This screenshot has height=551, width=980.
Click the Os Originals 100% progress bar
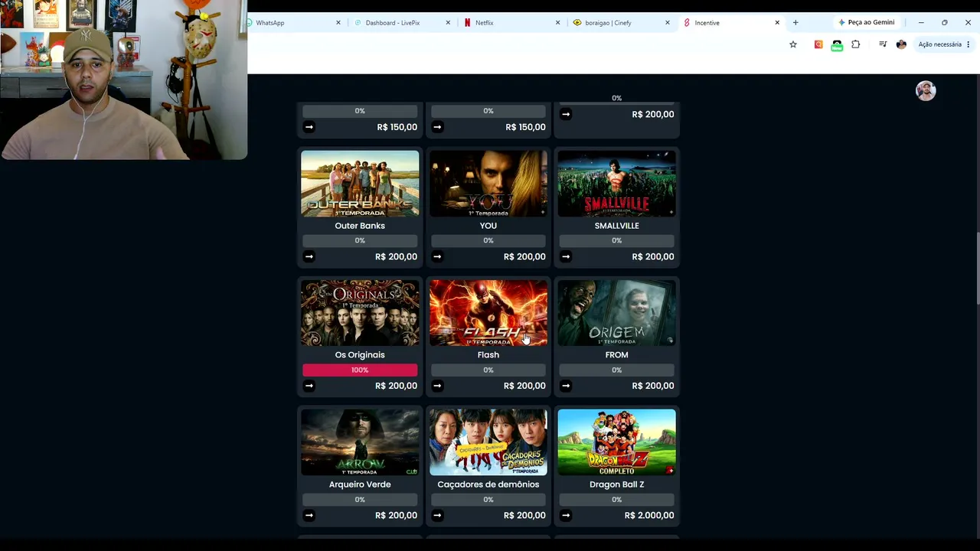(x=360, y=370)
